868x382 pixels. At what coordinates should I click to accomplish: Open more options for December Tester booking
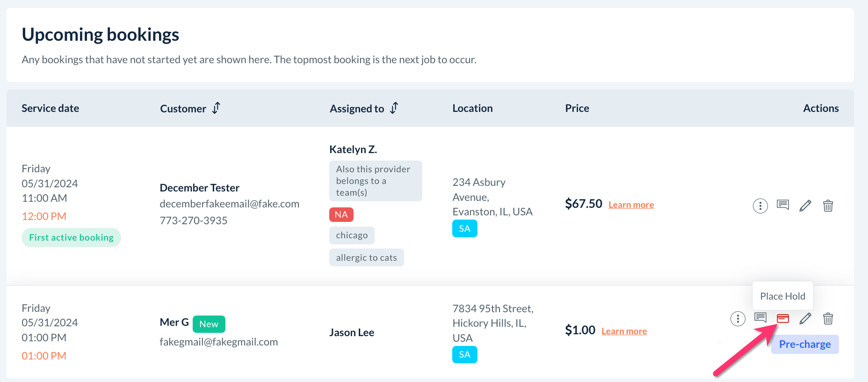coord(760,206)
